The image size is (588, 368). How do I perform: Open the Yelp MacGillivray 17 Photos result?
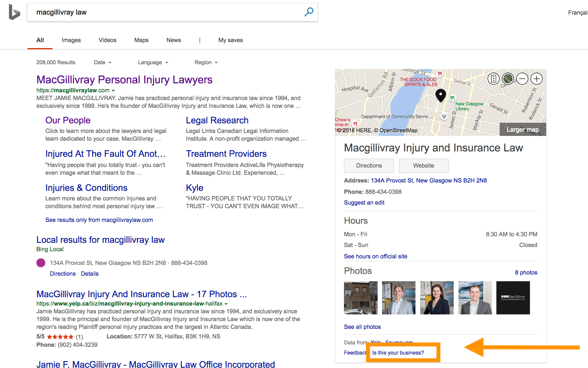(x=141, y=294)
